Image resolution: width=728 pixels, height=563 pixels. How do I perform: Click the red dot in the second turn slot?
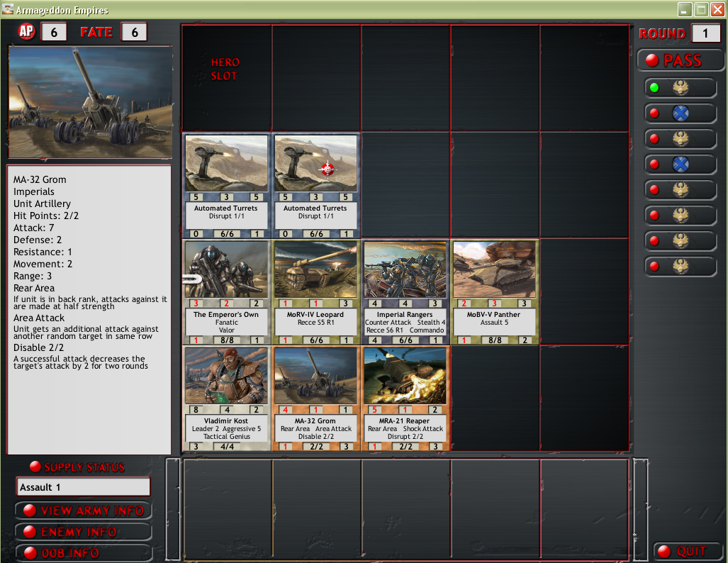654,113
